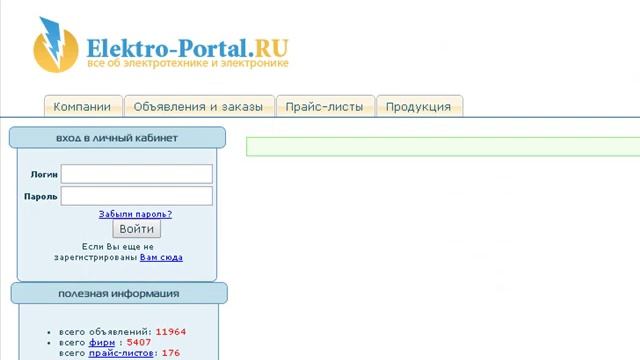The image size is (640, 360).
Task: Click the все об электротехнике и электронике tagline
Action: coord(188,63)
